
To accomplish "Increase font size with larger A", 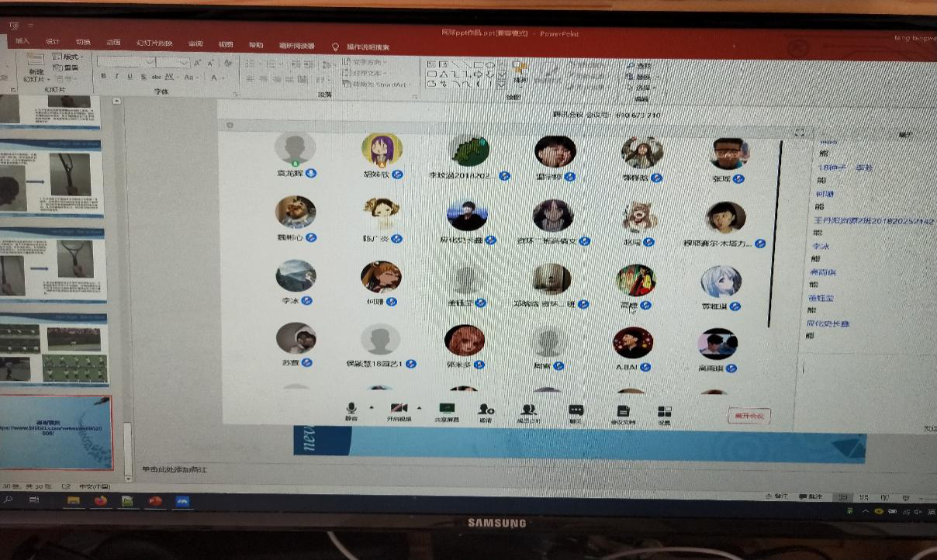I will (x=199, y=62).
